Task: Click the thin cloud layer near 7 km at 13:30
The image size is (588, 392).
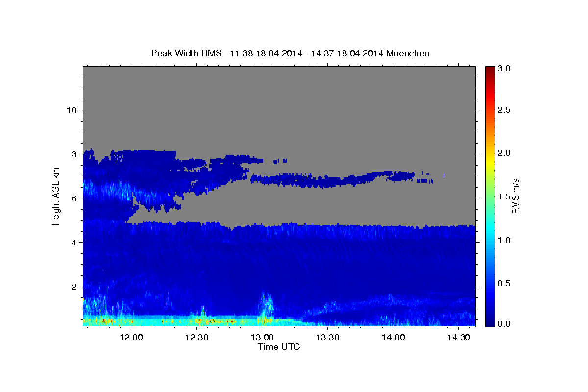Action: (328, 181)
